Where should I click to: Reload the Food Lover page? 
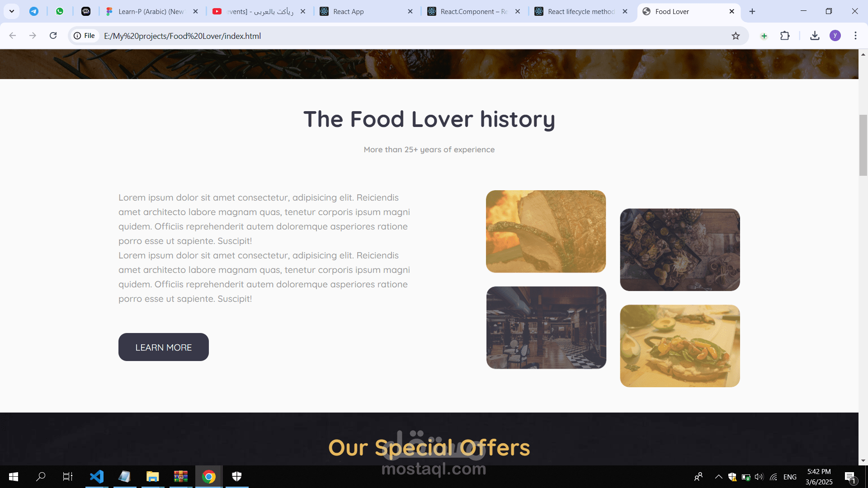pyautogui.click(x=53, y=36)
